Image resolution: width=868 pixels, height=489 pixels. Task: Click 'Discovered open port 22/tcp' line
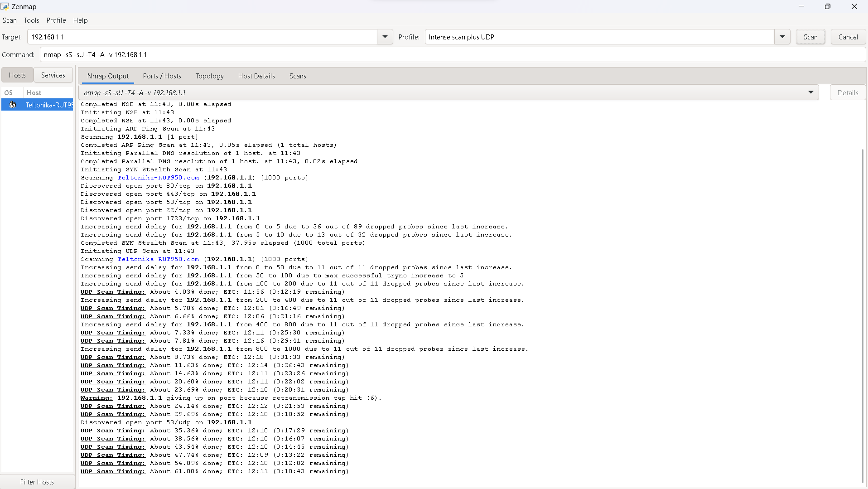[166, 210]
